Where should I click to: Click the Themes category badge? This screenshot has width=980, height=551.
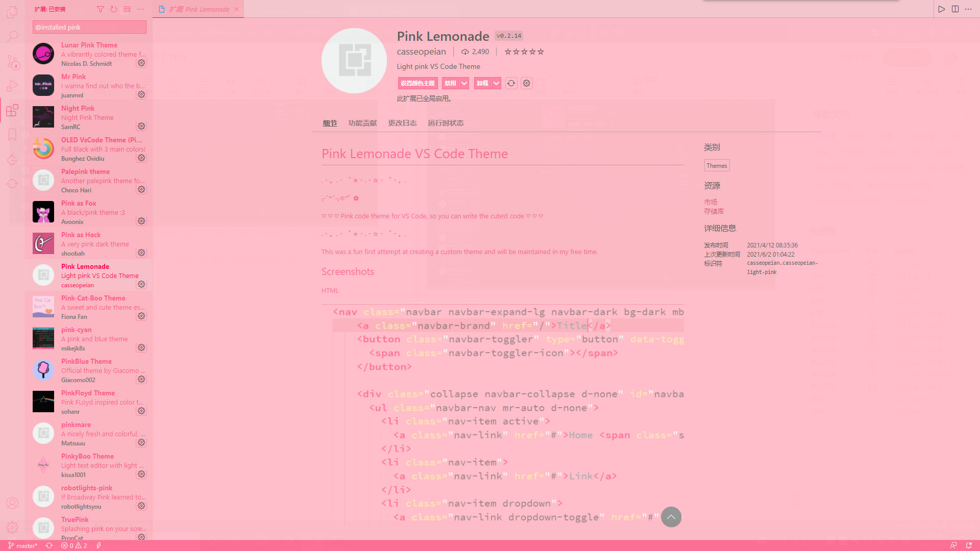pos(717,165)
